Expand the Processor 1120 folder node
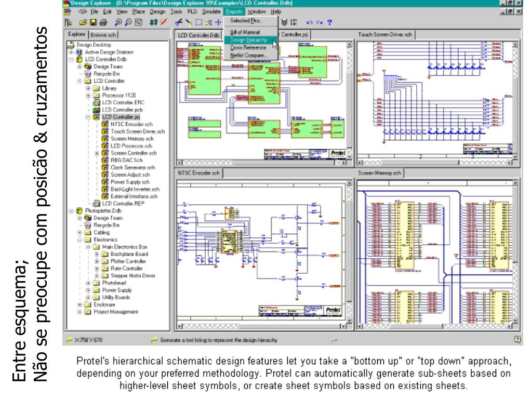Screen dimensions: 532x399 click(88, 96)
